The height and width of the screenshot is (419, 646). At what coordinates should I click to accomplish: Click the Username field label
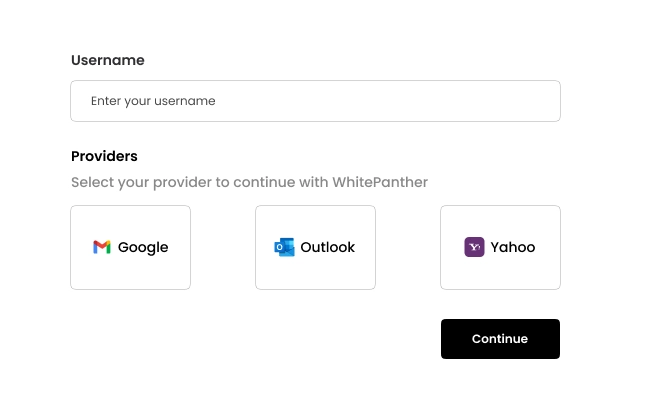[108, 60]
